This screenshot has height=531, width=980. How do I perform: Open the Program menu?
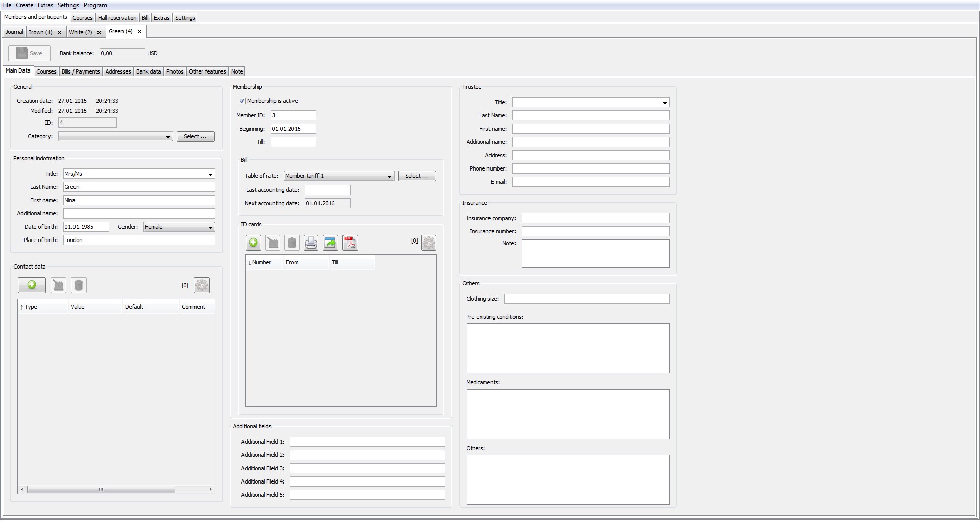tap(95, 5)
